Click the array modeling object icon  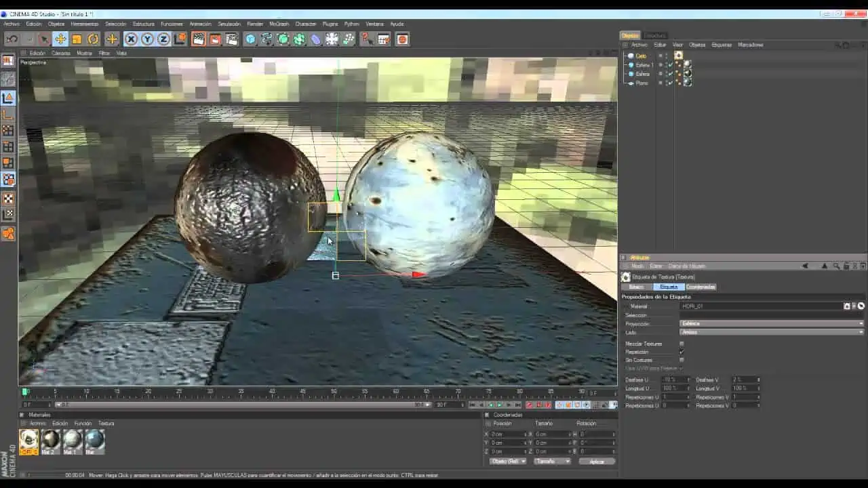300,39
